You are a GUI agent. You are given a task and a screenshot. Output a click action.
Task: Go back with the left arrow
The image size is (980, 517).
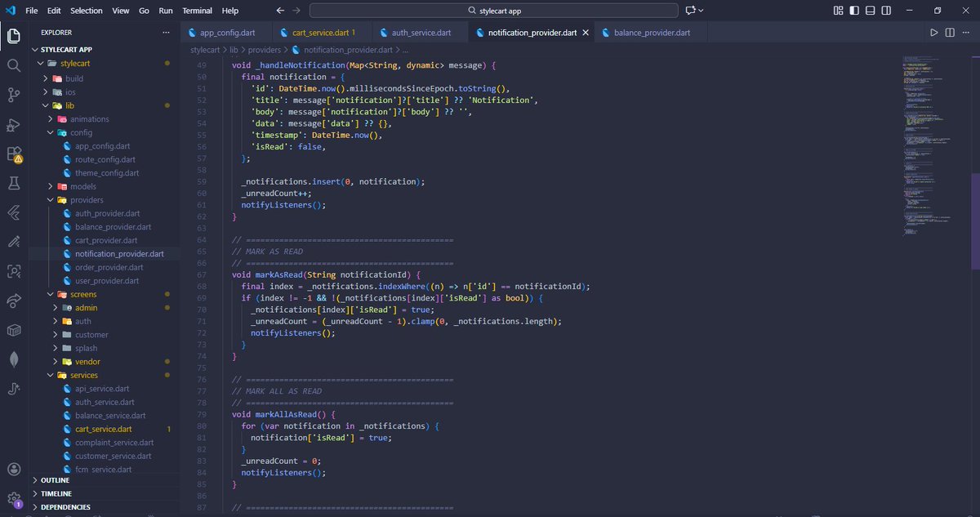(280, 11)
